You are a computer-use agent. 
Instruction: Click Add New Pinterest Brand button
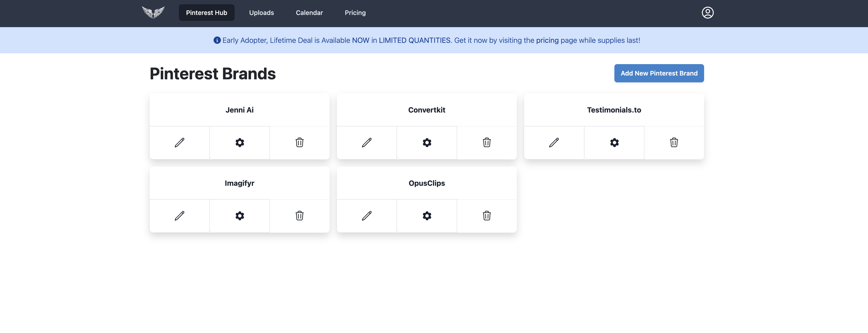659,73
